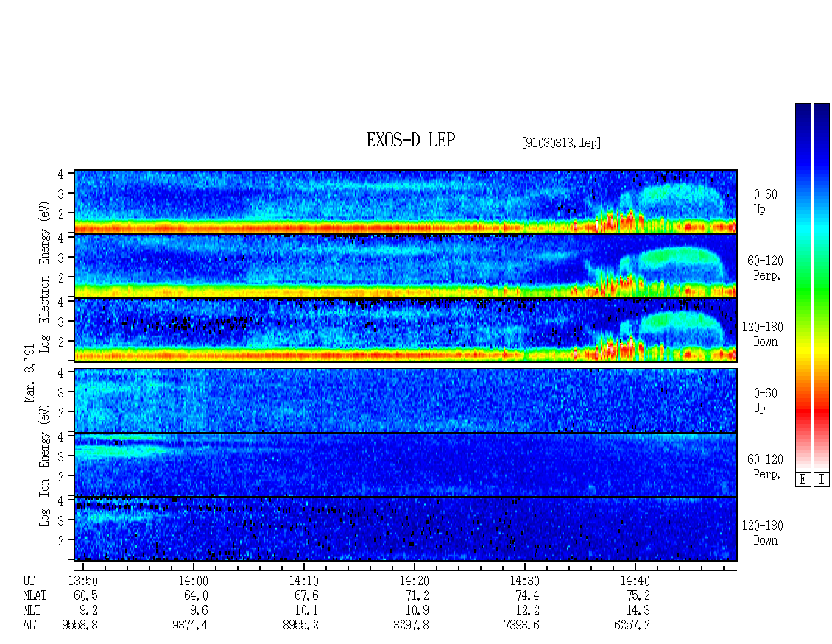Click the UT time label "14:40"
This screenshot has width=832, height=644.
point(635,581)
